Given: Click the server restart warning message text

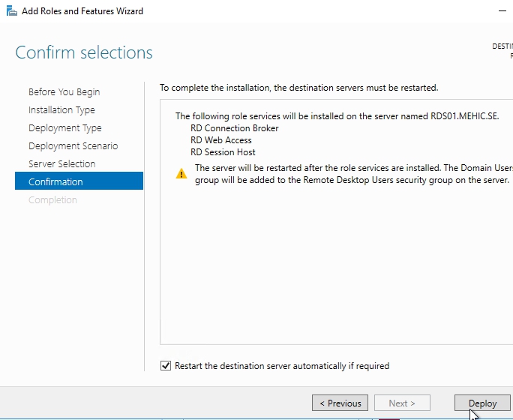Looking at the screenshot, I should coord(351,175).
